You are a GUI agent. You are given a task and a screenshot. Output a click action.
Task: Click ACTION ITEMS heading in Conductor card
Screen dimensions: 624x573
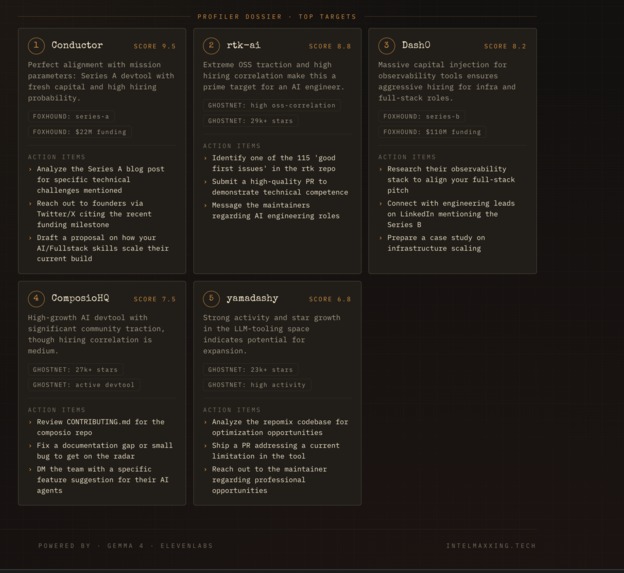pyautogui.click(x=57, y=157)
